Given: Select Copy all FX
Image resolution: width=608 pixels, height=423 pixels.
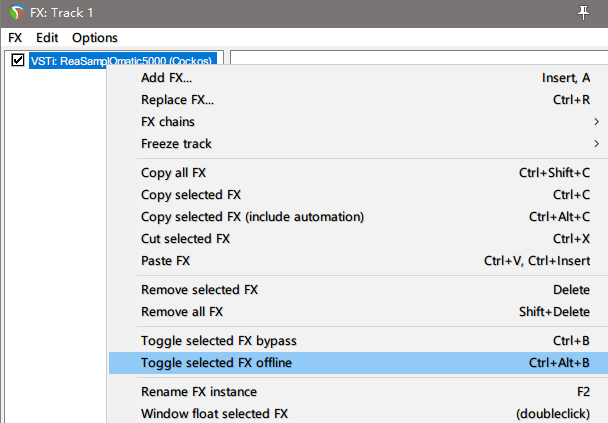Looking at the screenshot, I should (358, 173).
